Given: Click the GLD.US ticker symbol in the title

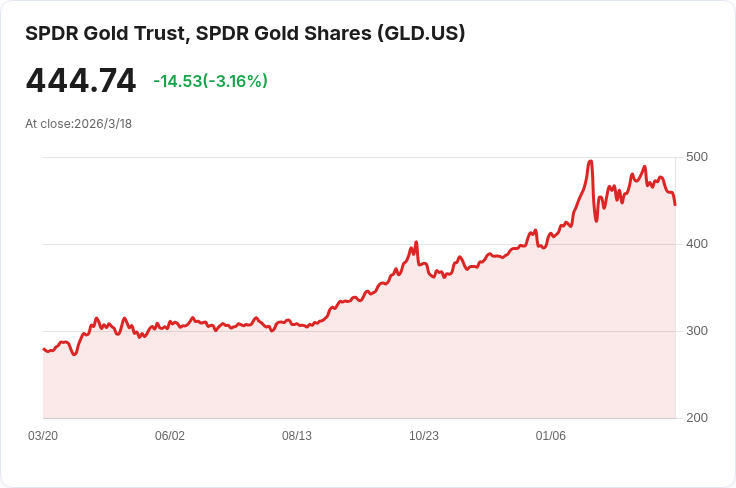Looking at the screenshot, I should point(420,34).
